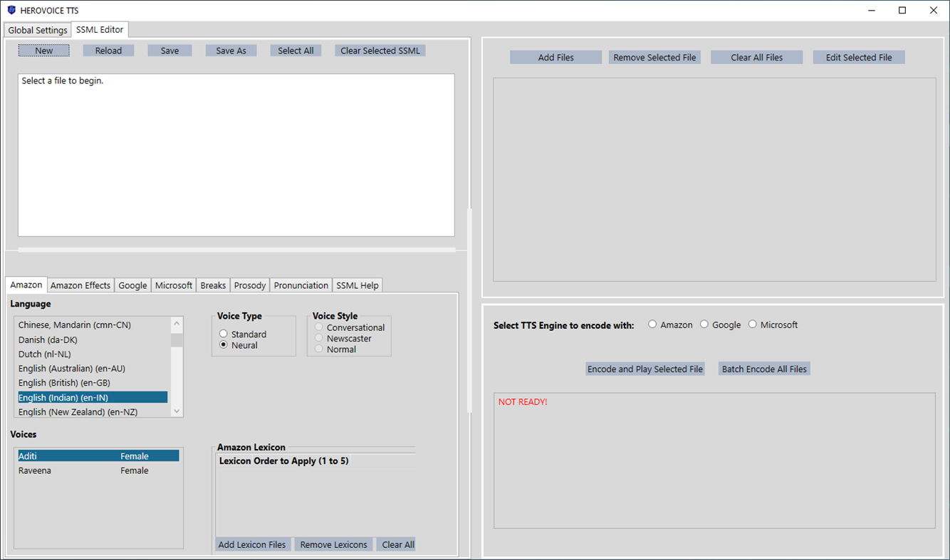Choose Google as the TTS engine

coord(704,324)
